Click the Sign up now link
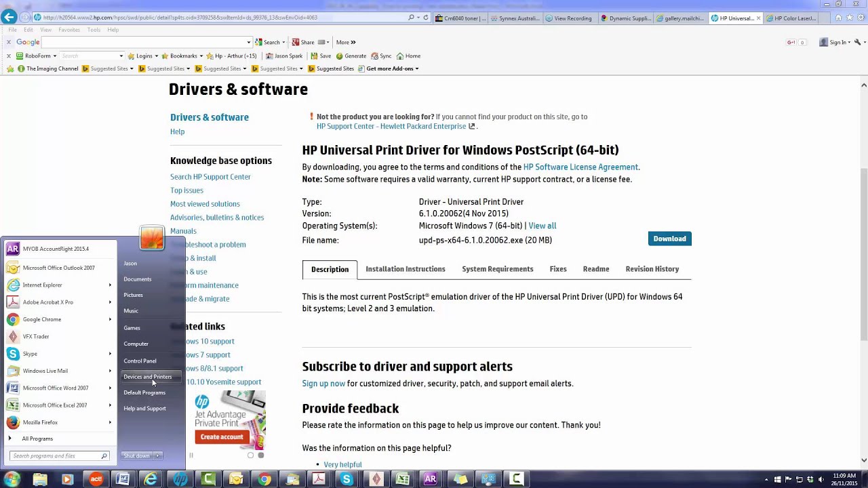This screenshot has height=488, width=868. (323, 384)
